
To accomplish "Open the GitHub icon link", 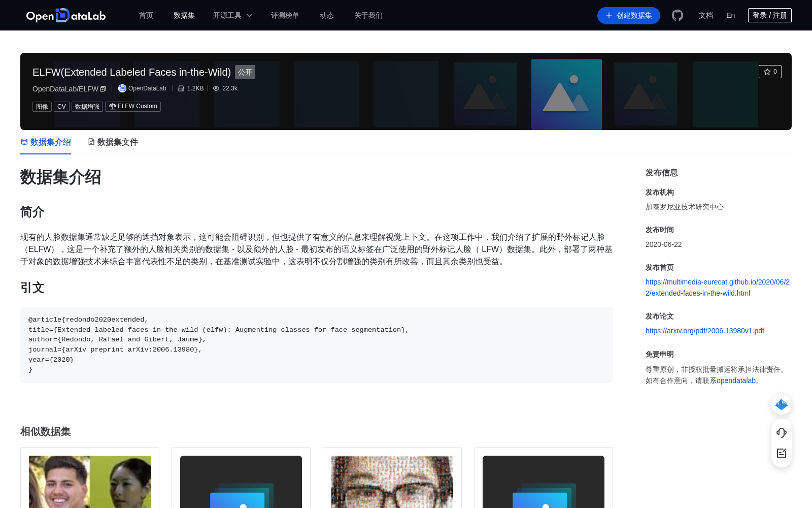I will pos(678,15).
